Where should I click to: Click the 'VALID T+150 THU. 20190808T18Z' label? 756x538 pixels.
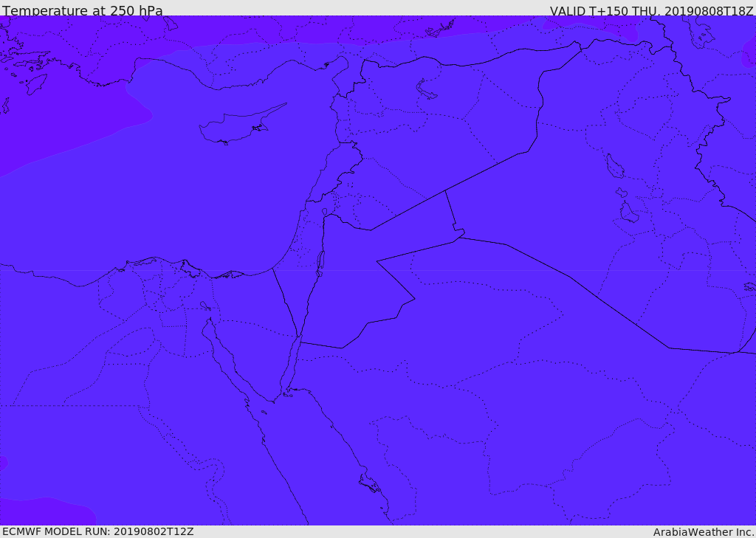(x=651, y=10)
